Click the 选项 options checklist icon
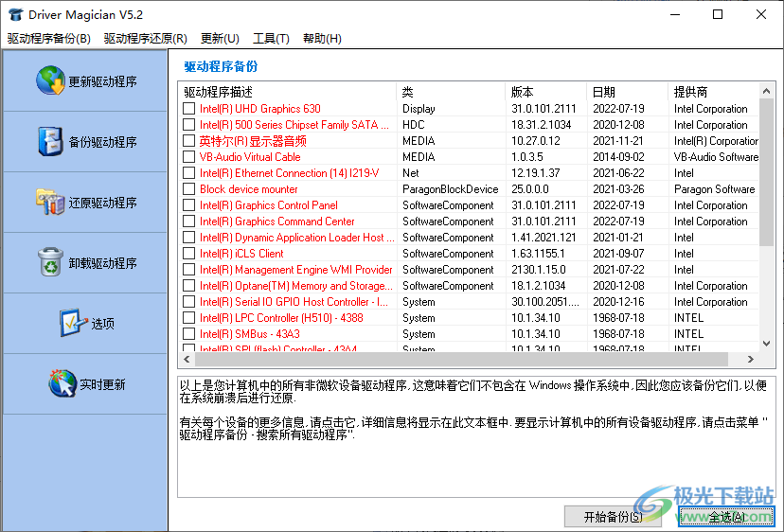784x532 pixels. coord(74,323)
